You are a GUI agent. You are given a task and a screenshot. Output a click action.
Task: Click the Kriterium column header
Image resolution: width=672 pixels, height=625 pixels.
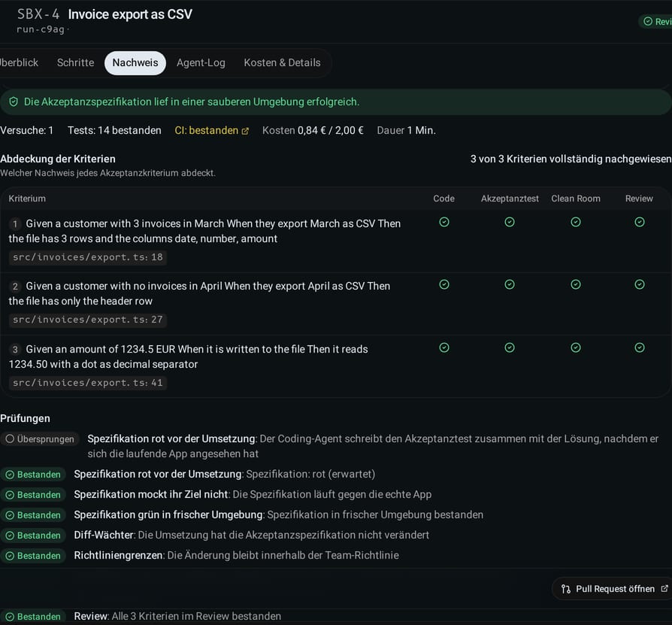(x=27, y=199)
